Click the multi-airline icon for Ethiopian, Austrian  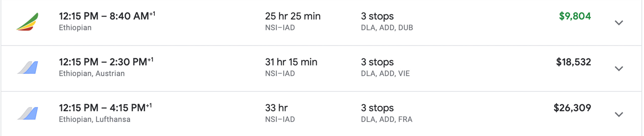(28, 68)
